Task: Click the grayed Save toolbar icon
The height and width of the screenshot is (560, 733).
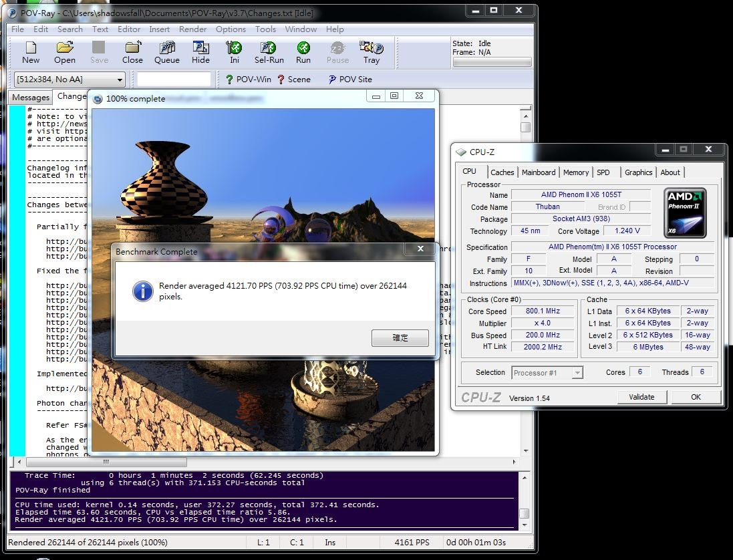Action: pyautogui.click(x=99, y=52)
